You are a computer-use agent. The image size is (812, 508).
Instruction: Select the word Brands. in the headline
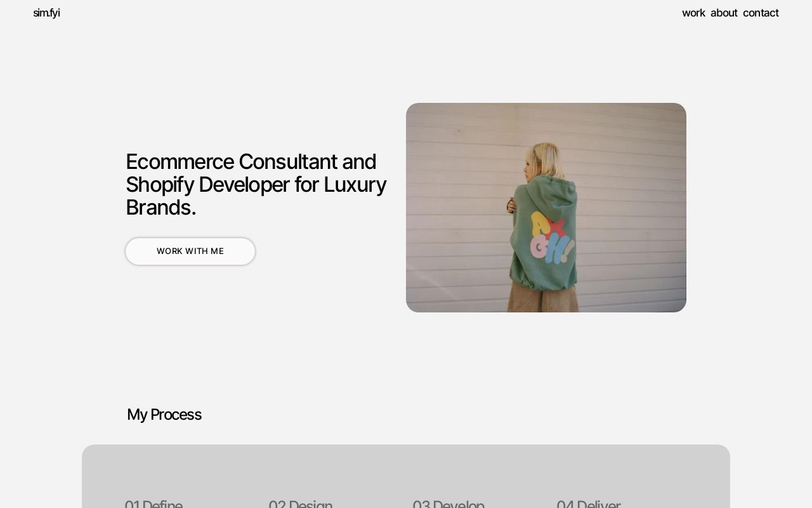[160, 208]
